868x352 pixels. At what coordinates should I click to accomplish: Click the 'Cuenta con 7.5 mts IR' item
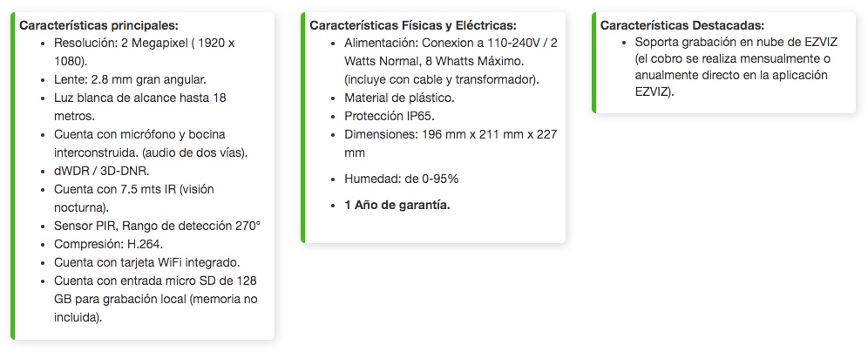(x=134, y=198)
